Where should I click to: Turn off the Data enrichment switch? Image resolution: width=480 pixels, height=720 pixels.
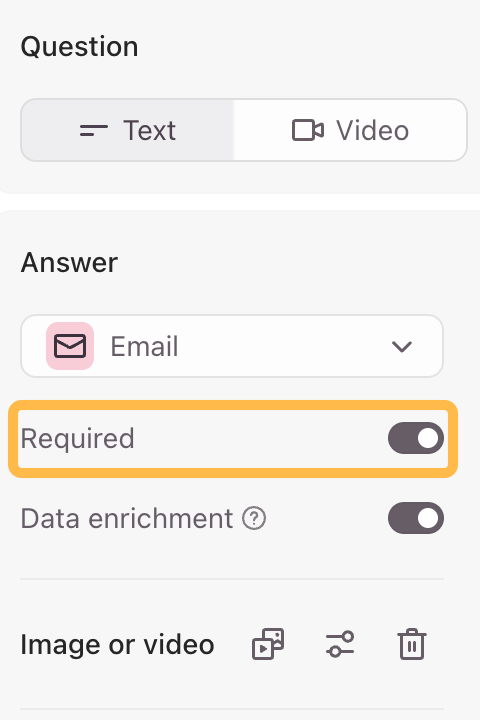click(416, 518)
